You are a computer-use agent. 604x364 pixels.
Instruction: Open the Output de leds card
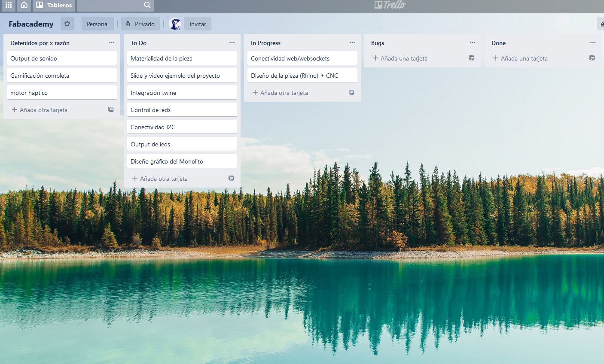click(182, 144)
